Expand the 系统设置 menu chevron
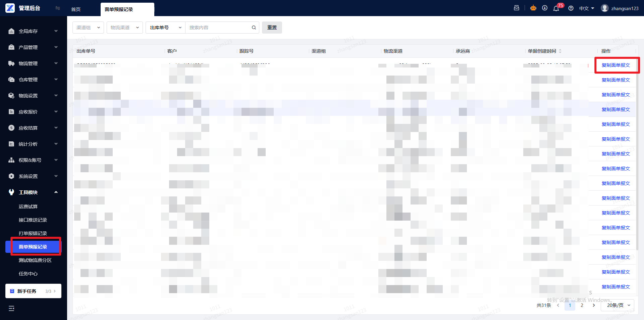This screenshot has width=644, height=320. (56, 176)
